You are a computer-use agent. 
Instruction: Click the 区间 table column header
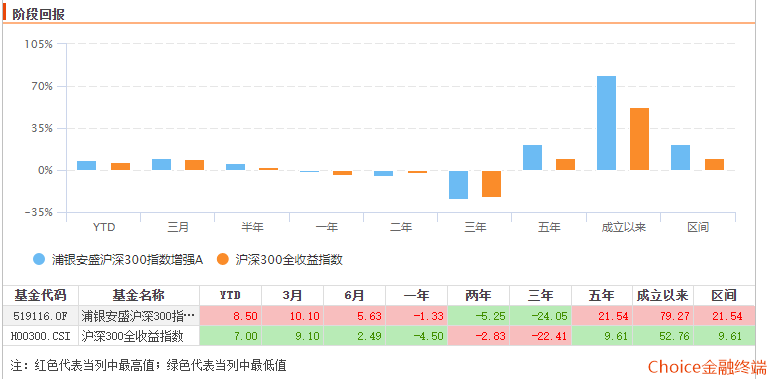coord(724,295)
